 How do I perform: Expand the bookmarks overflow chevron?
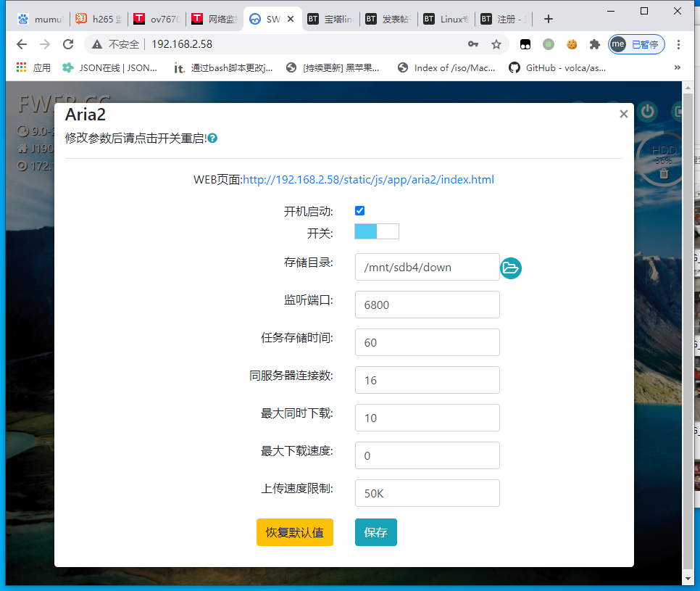pyautogui.click(x=678, y=67)
